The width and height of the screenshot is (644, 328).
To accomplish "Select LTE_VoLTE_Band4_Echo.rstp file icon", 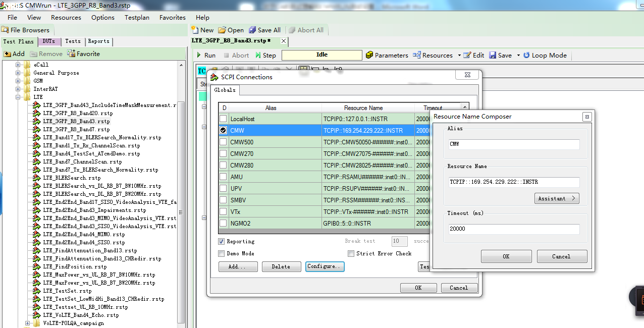I will (37, 315).
